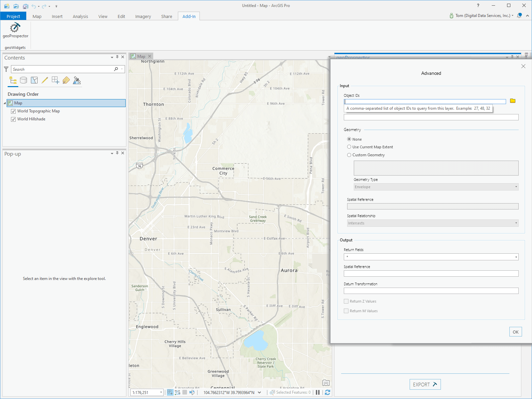Toggle snapping in the map status bar

[170, 392]
